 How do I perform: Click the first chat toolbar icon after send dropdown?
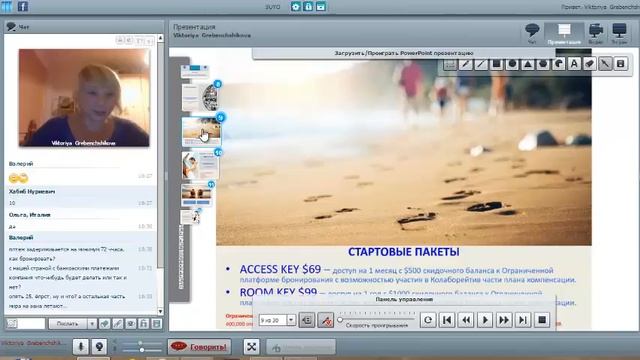coord(105,324)
